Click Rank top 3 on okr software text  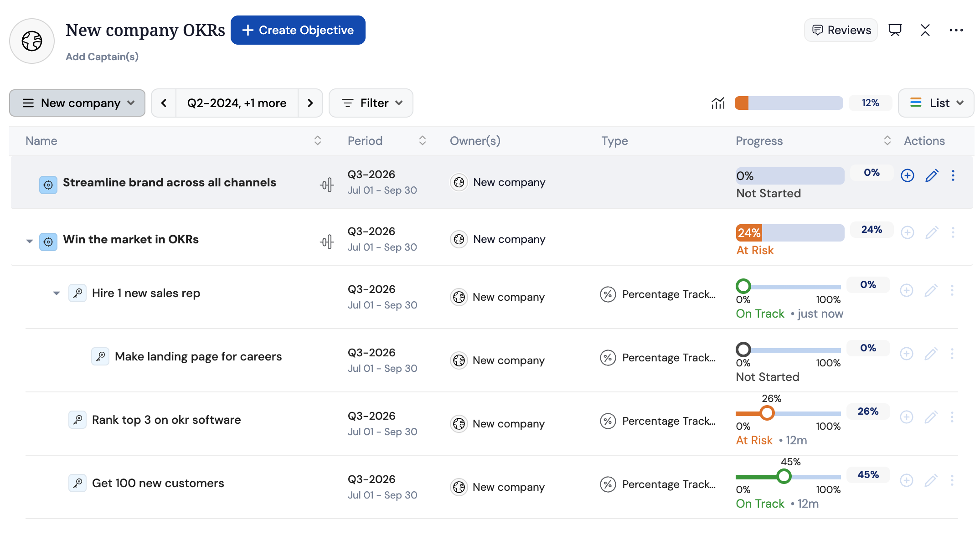click(166, 420)
